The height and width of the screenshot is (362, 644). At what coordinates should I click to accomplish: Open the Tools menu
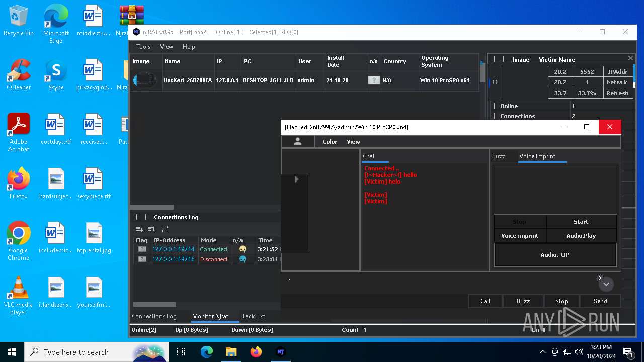point(143,47)
